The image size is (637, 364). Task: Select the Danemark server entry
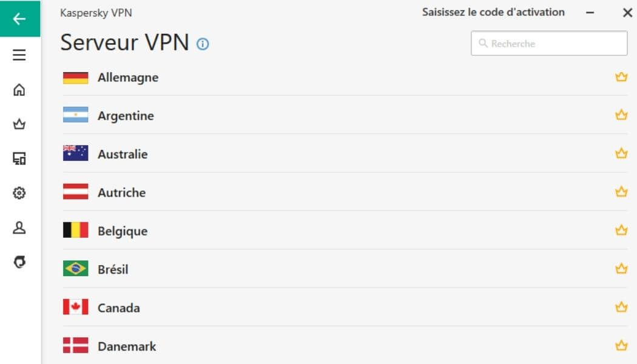tap(243, 346)
